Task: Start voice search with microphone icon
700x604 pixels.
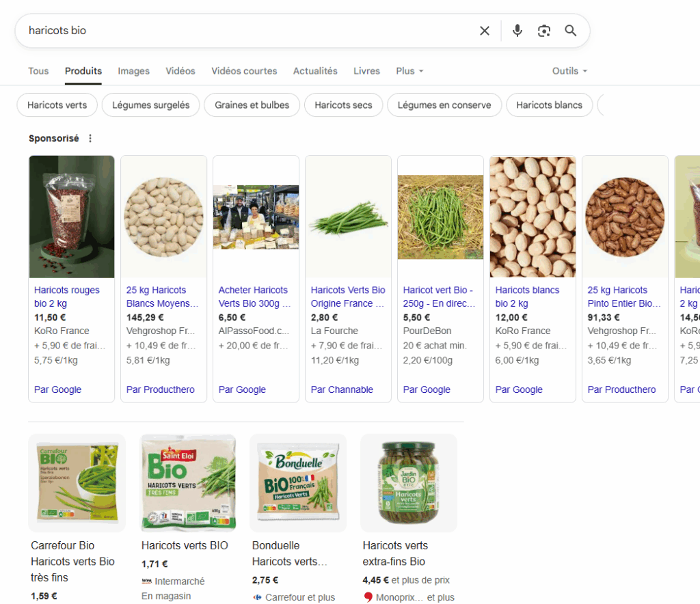Action: point(517,31)
